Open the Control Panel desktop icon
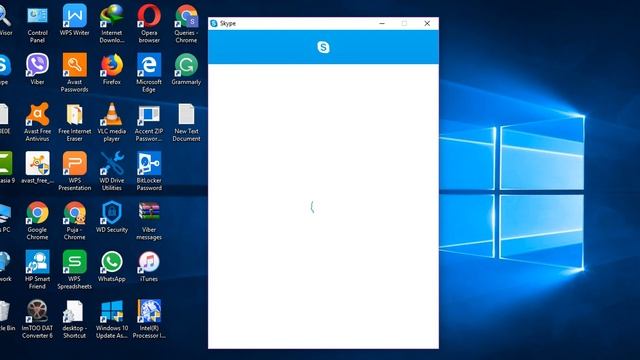This screenshot has width=640, height=360. pos(38,17)
